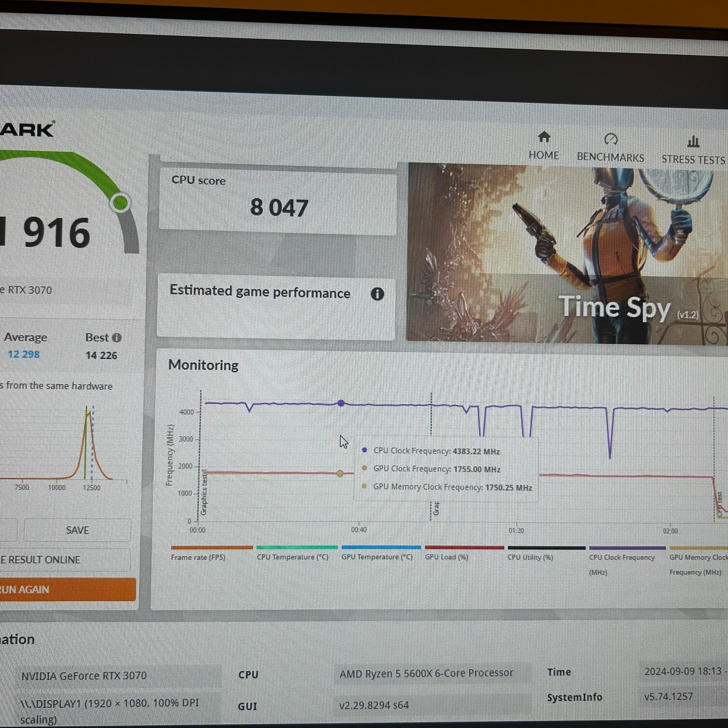Image resolution: width=728 pixels, height=728 pixels.
Task: Click the green knob on the score gauge
Action: [x=121, y=202]
